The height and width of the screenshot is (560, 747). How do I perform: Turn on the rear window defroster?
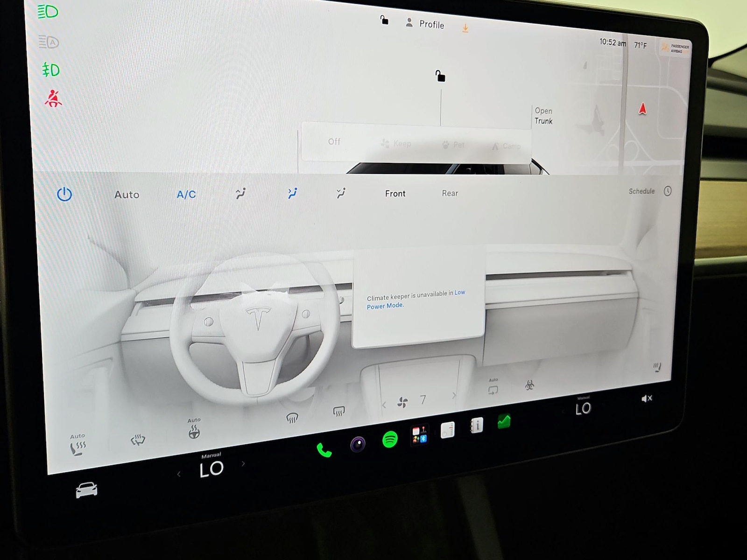pos(339,411)
